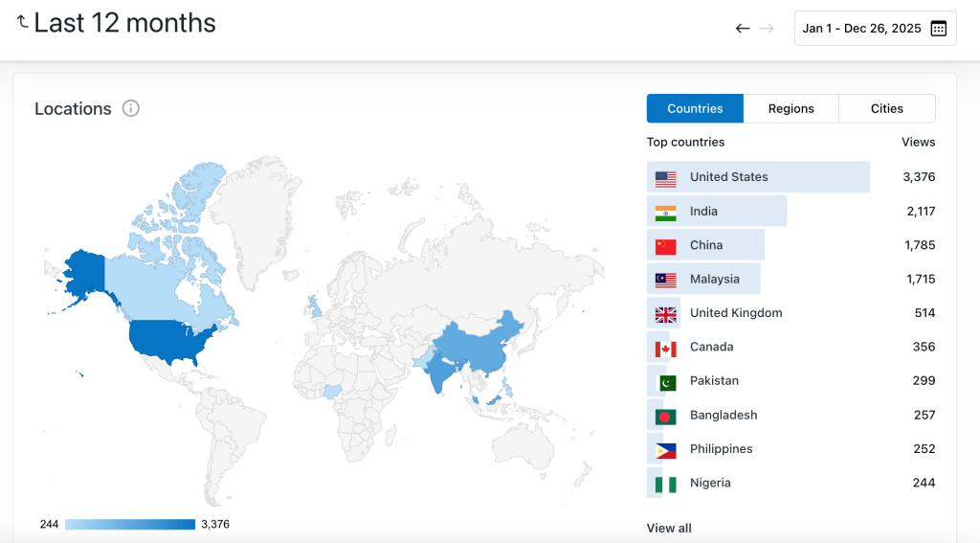Go to the previous date period arrow
Screen dimensions: 980x543
[743, 29]
